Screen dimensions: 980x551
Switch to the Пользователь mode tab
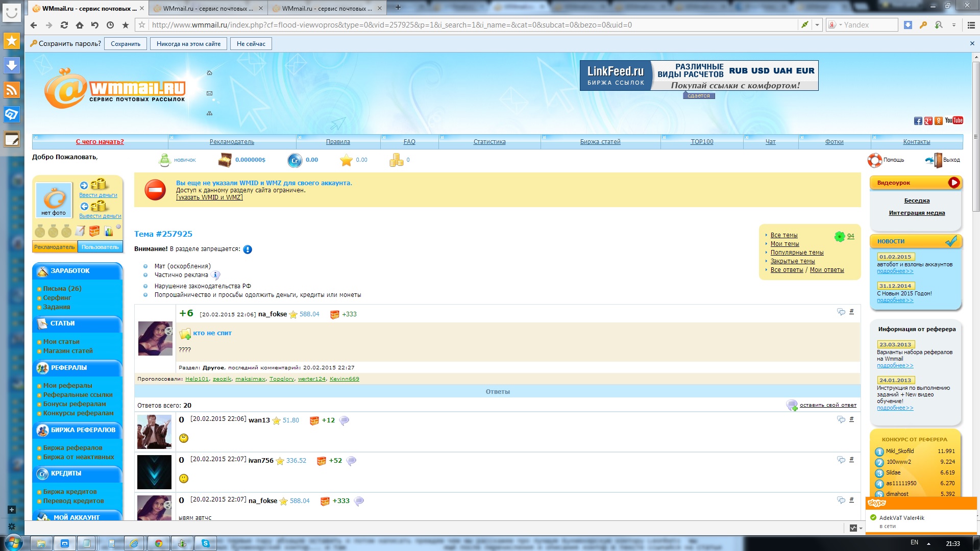click(x=100, y=247)
